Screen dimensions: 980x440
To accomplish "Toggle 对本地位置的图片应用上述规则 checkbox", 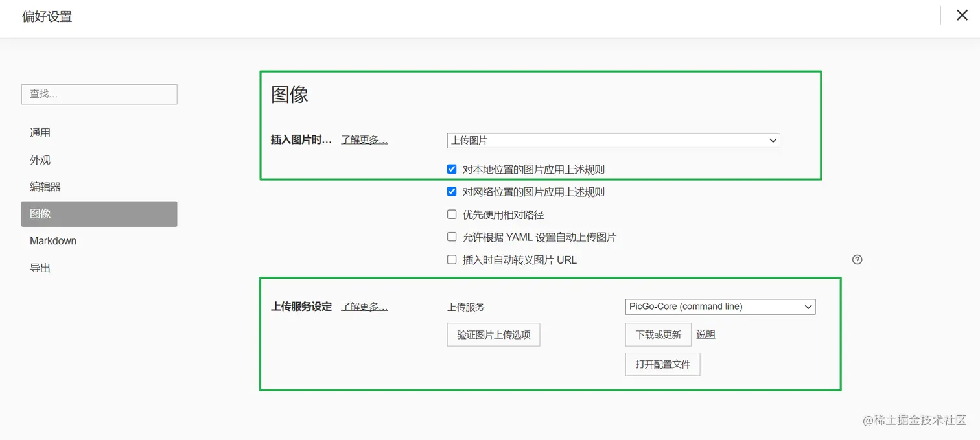I will [x=452, y=169].
